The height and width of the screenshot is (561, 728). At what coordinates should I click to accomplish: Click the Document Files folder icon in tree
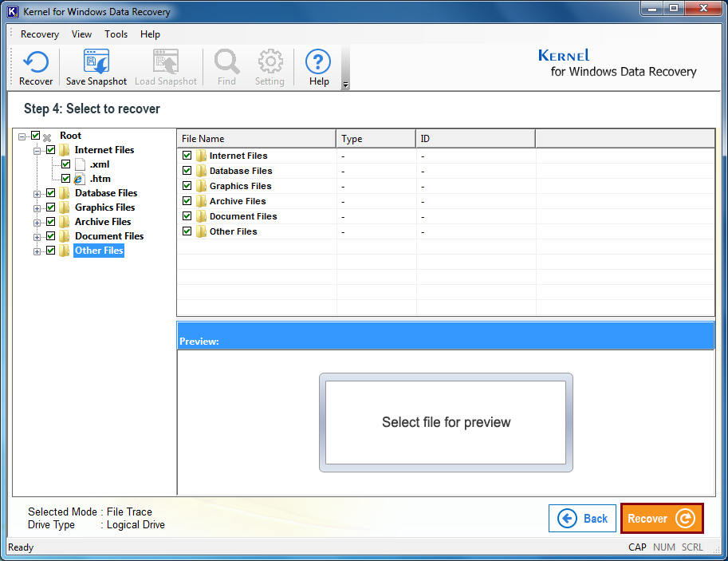point(65,236)
